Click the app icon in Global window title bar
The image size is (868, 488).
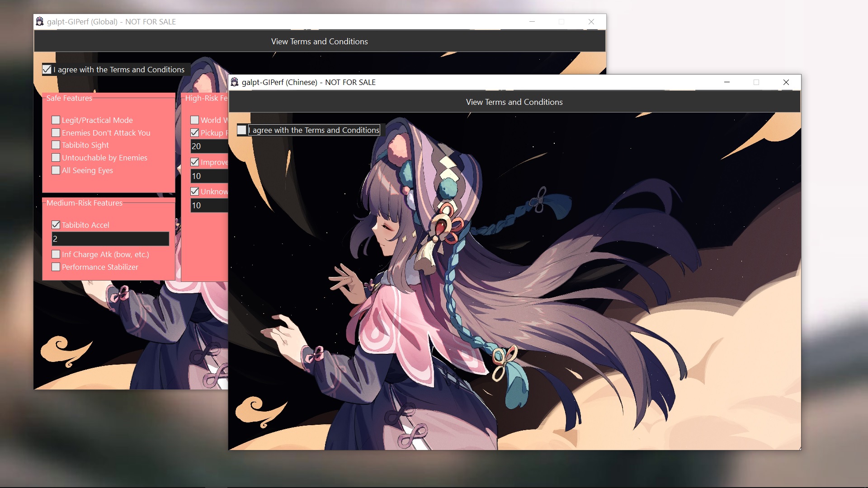(40, 22)
